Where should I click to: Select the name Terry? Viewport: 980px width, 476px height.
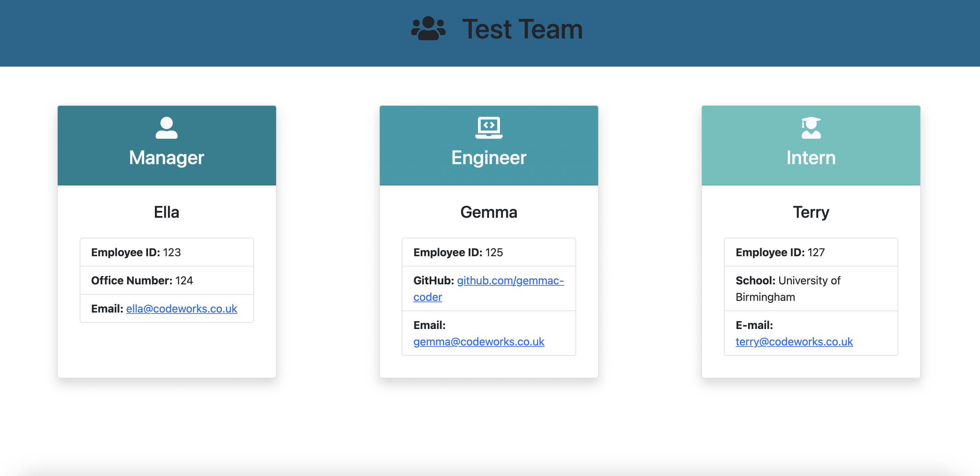pos(811,212)
